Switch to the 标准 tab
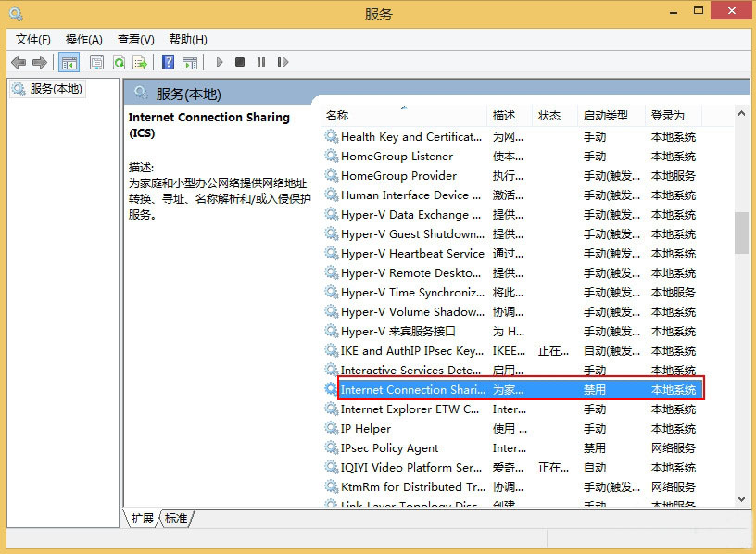 click(174, 519)
